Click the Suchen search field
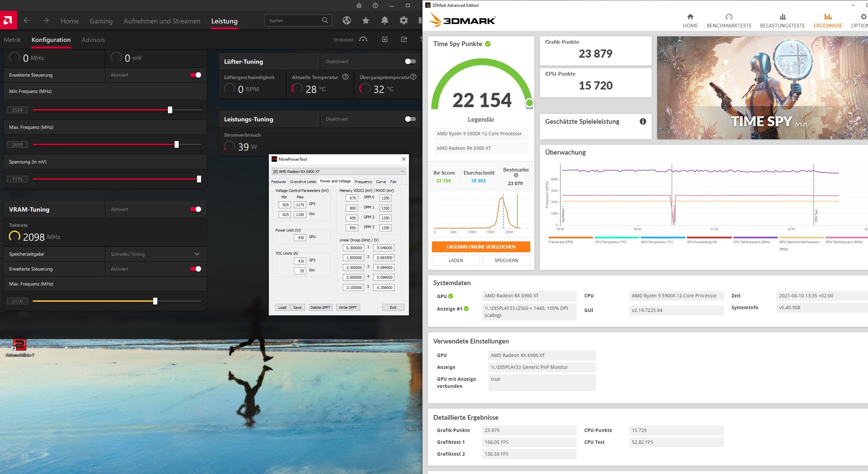Image resolution: width=868 pixels, height=474 pixels. [298, 20]
